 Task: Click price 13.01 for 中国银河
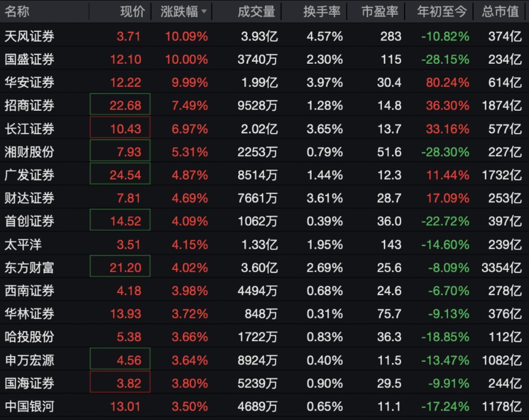(125, 407)
